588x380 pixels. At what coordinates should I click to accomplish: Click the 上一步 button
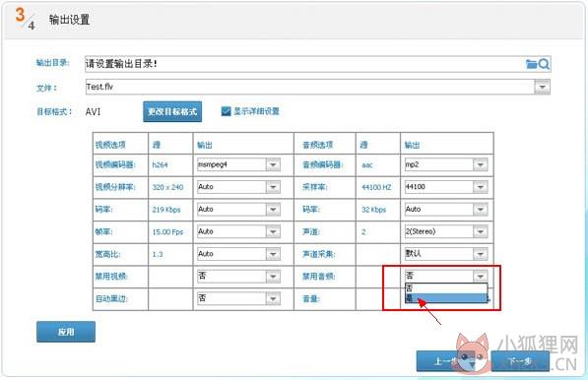click(445, 361)
